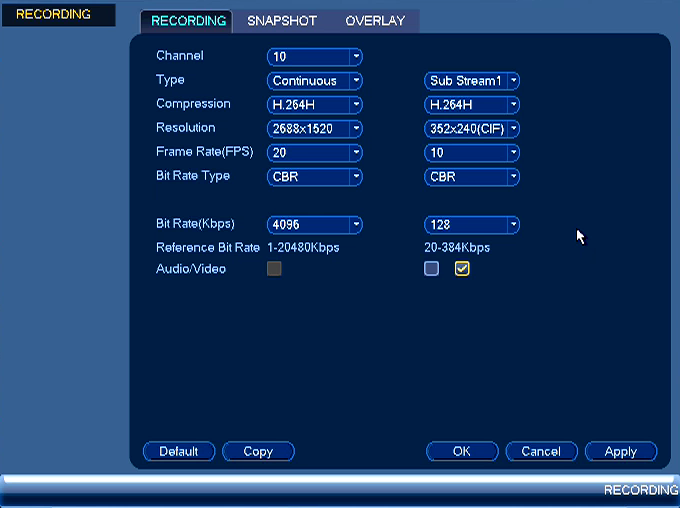The image size is (680, 508).
Task: Click the Frame Rate(FPS) label
Action: (204, 152)
